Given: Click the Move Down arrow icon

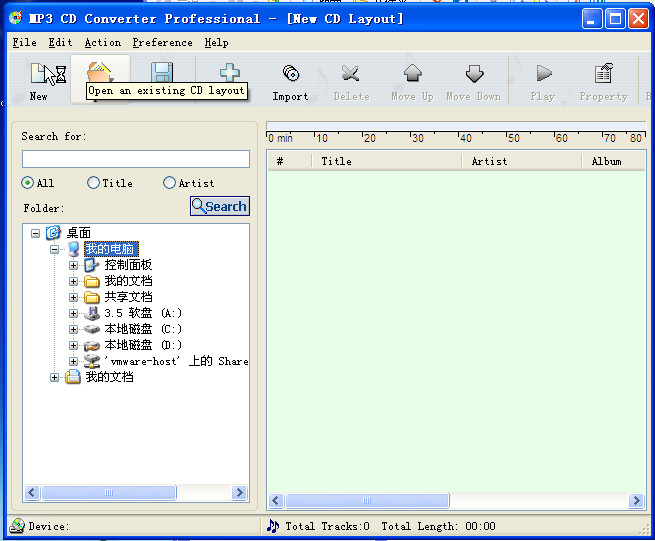Looking at the screenshot, I should [x=474, y=74].
